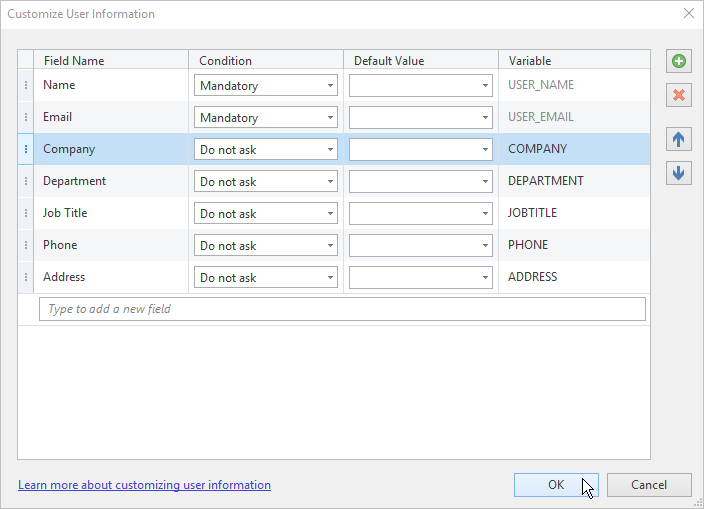This screenshot has height=509, width=704.
Task: Click the Type to add a new field box
Action: (x=342, y=309)
